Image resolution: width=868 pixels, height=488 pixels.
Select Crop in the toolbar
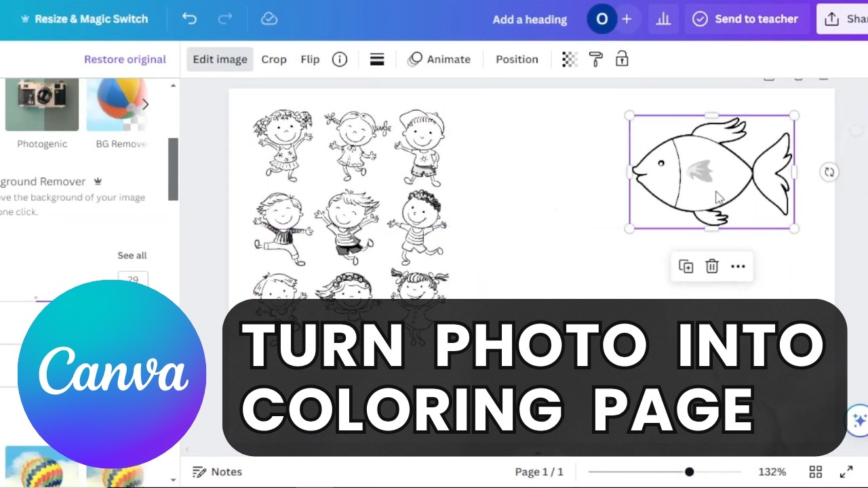[274, 59]
